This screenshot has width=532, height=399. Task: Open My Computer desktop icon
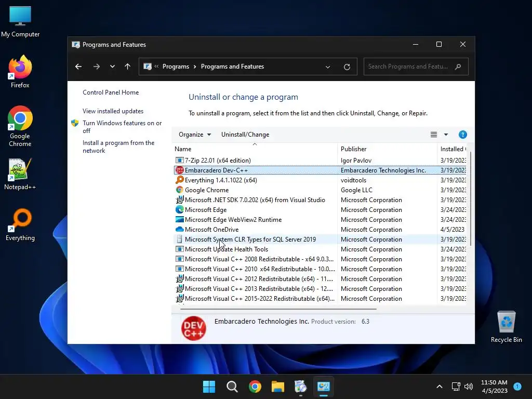(x=20, y=22)
